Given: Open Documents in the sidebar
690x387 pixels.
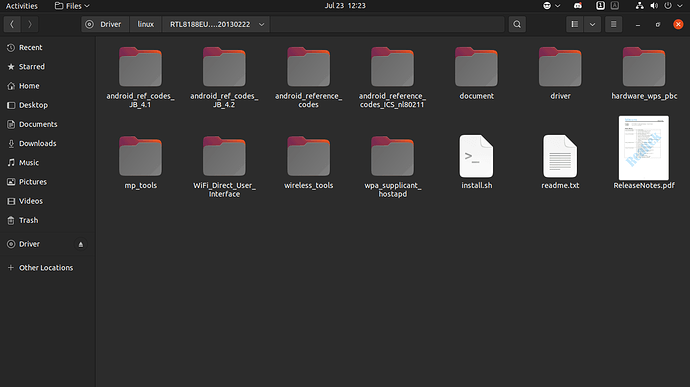Looking at the screenshot, I should pos(48,124).
